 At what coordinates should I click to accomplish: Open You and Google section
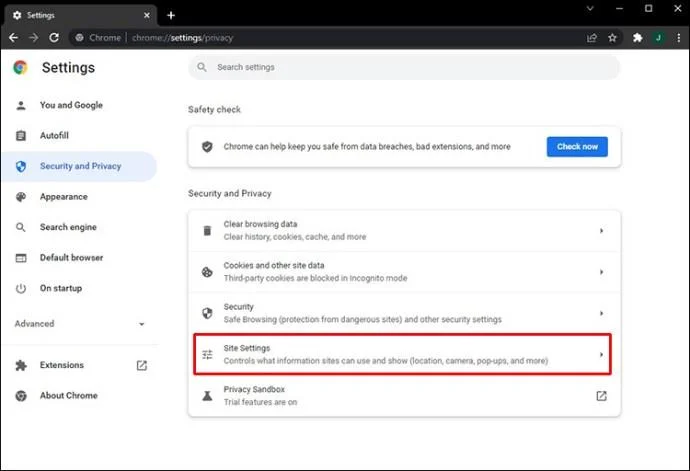click(79, 105)
